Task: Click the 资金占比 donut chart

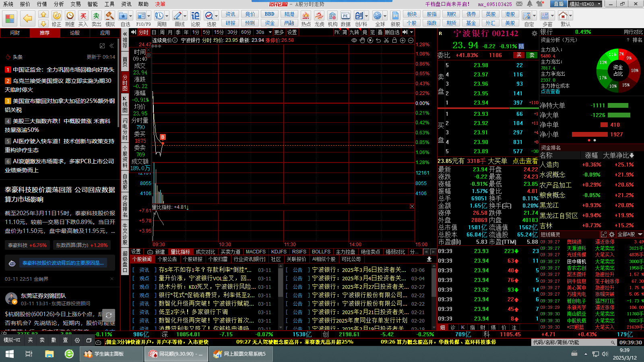Action: 618,70
